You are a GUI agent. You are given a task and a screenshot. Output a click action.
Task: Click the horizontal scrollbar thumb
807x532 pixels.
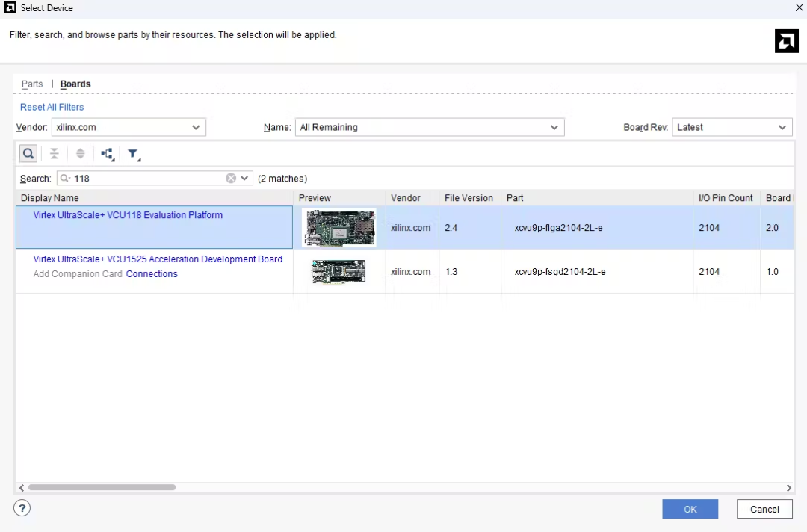[102, 487]
